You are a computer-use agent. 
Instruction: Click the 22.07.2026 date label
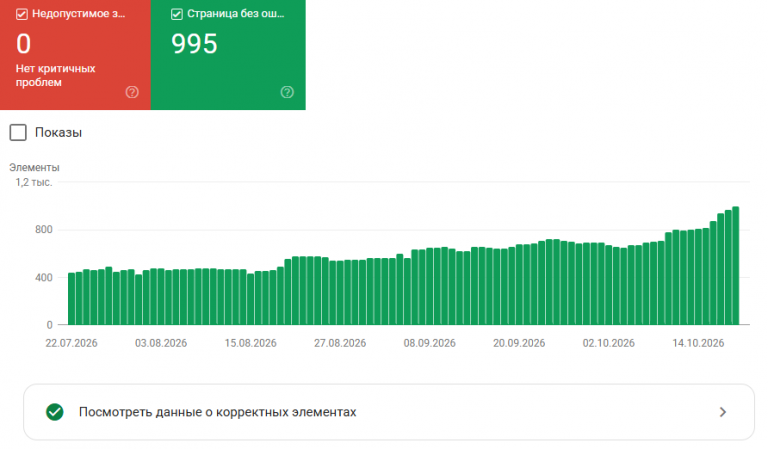tap(72, 343)
